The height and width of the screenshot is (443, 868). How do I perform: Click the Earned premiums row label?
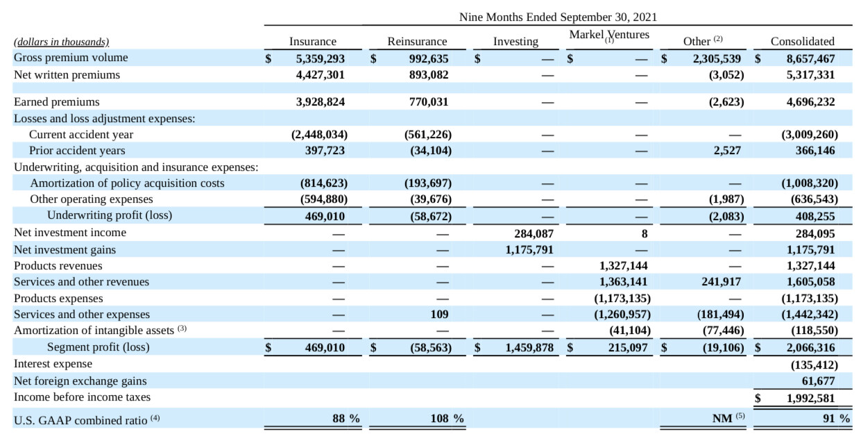coord(57,101)
